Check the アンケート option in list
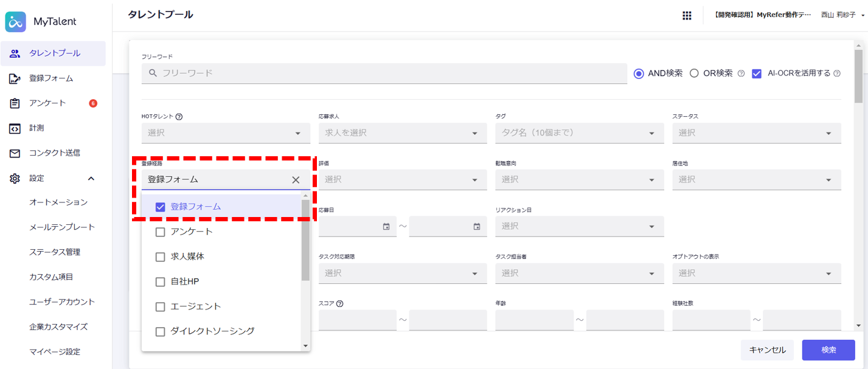Image resolution: width=868 pixels, height=369 pixels. pyautogui.click(x=161, y=232)
